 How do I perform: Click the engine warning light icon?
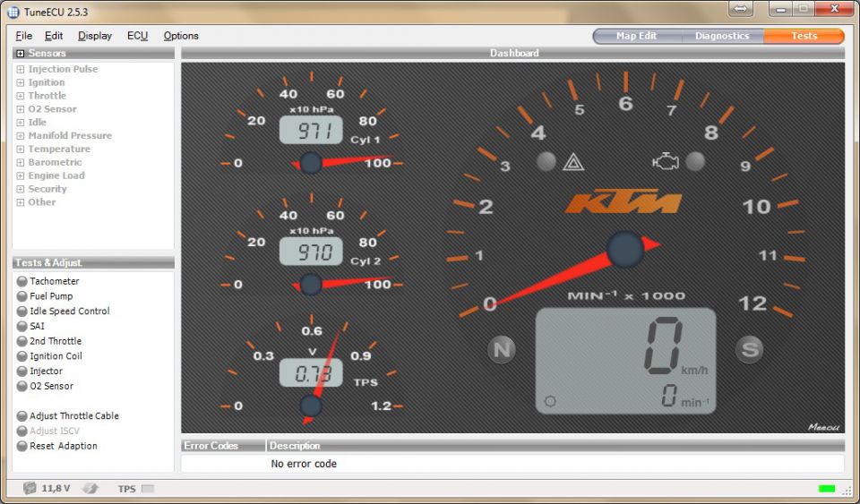666,162
